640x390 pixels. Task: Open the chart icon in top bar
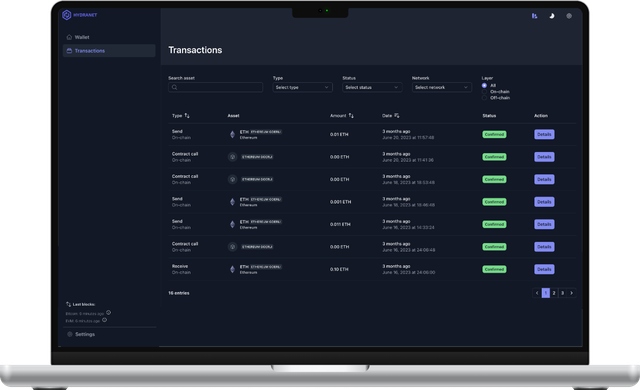(534, 16)
